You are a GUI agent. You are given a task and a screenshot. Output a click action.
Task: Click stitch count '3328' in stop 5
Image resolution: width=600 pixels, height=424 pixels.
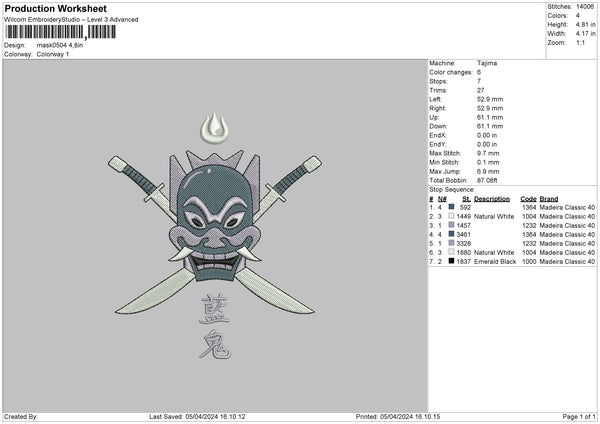(x=463, y=243)
